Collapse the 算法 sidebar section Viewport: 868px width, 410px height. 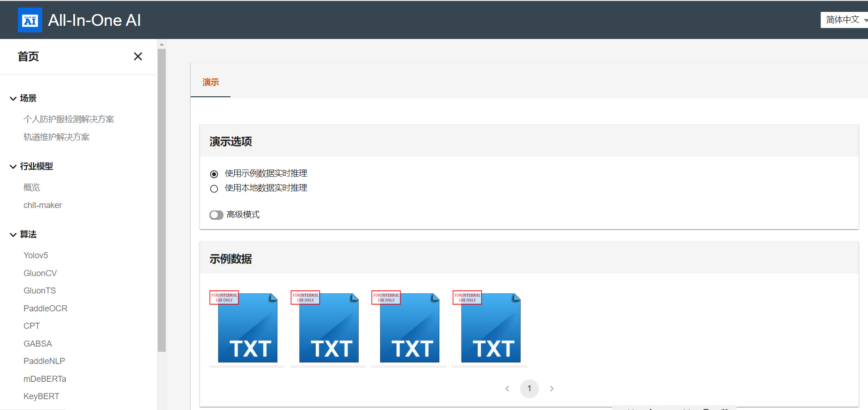pos(13,235)
